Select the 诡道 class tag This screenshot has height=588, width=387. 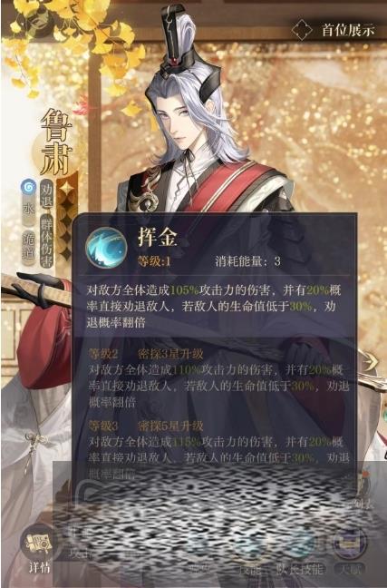[x=28, y=247]
